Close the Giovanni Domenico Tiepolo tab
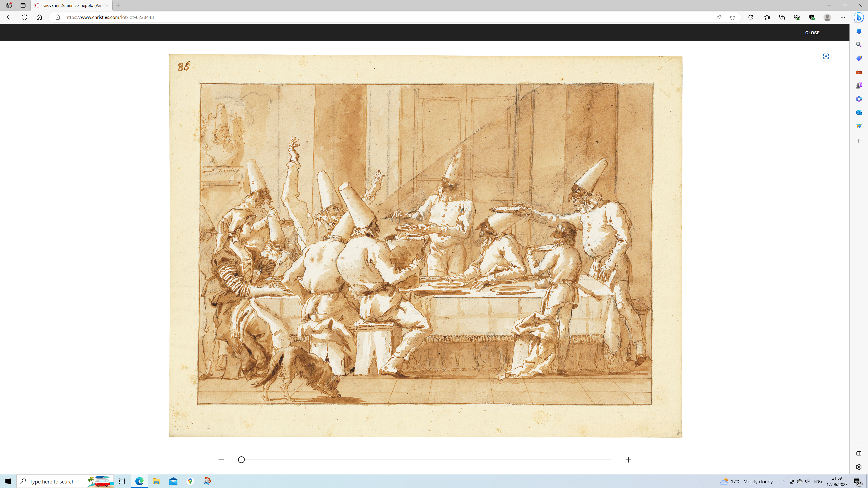The width and height of the screenshot is (868, 488). [107, 5]
